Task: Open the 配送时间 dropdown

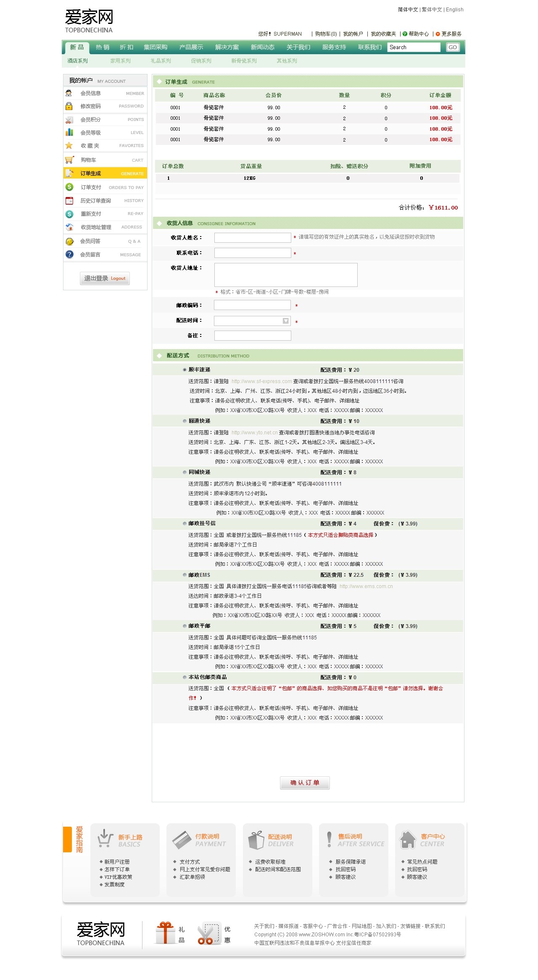Action: tap(252, 321)
